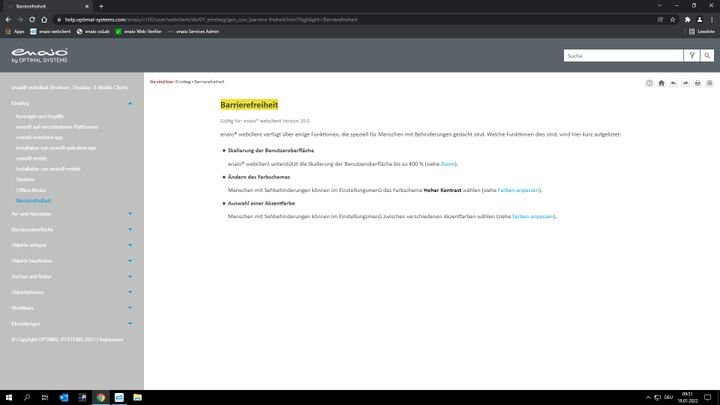Screen dimensions: 720x405
Task: Expand the Objekte bearbeiten section arrow
Action: [130, 261]
